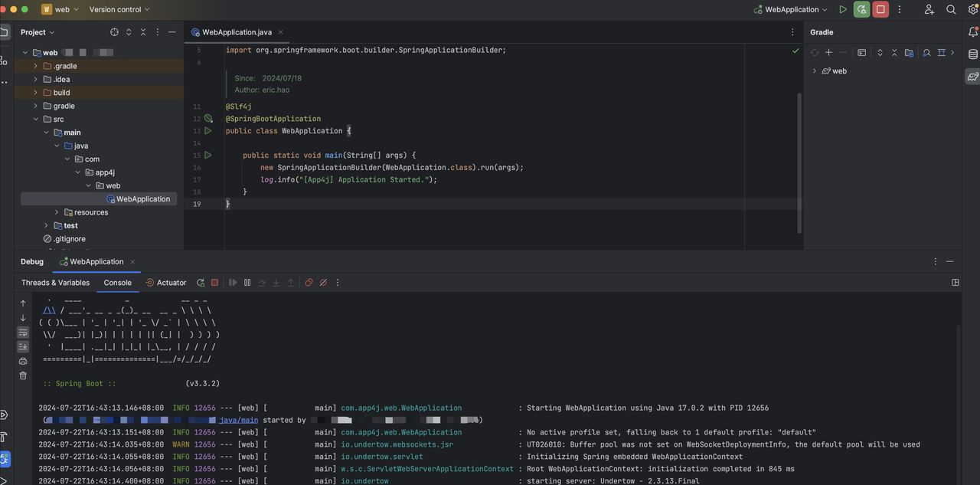Image resolution: width=980 pixels, height=485 pixels.
Task: Toggle soft-wrap in the console
Action: [x=23, y=333]
